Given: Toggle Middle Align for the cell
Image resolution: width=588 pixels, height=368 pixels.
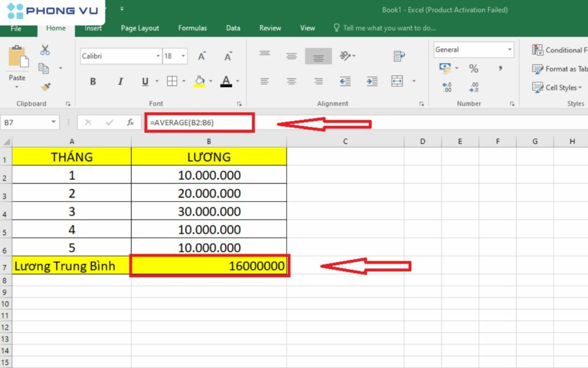Looking at the screenshot, I should pyautogui.click(x=292, y=56).
